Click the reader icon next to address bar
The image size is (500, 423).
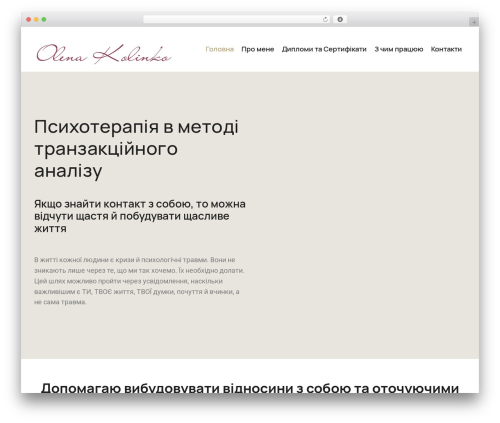[340, 20]
